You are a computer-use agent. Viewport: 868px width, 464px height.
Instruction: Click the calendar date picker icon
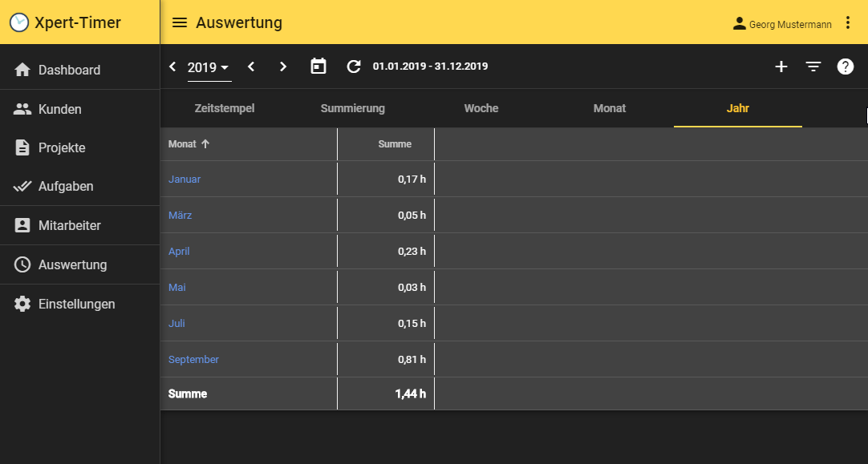[x=318, y=67]
